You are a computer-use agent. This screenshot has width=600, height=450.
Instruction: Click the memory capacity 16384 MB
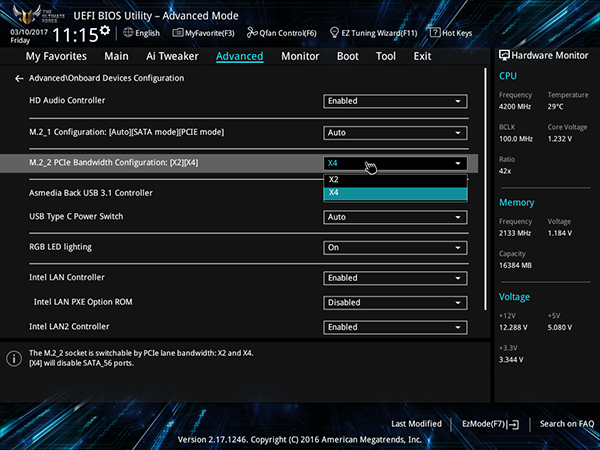(x=515, y=265)
